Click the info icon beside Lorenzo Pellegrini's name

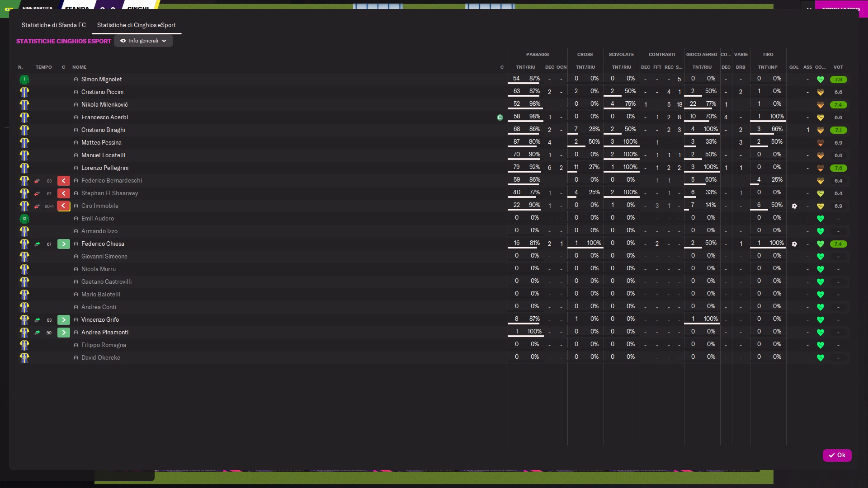click(x=76, y=168)
